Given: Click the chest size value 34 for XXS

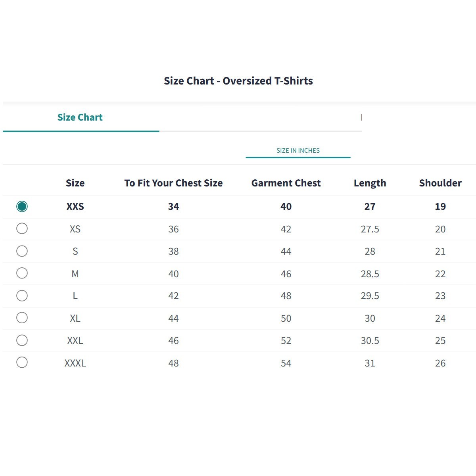Looking at the screenshot, I should point(173,207).
